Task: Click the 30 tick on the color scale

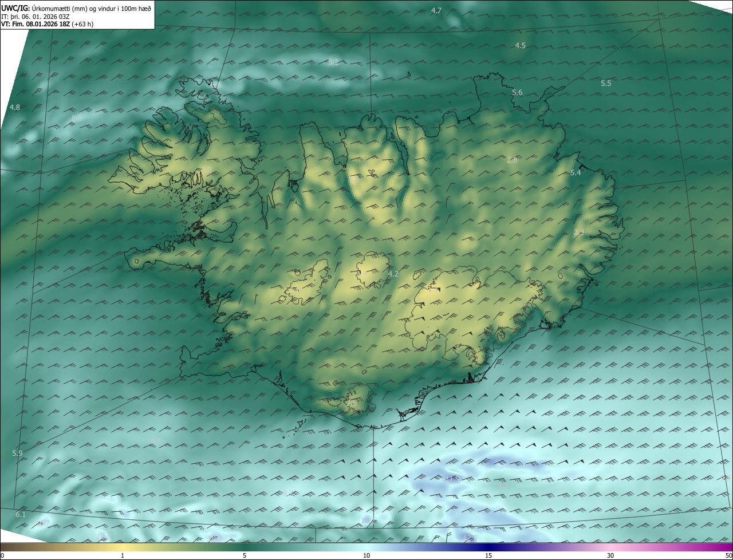Action: click(610, 555)
